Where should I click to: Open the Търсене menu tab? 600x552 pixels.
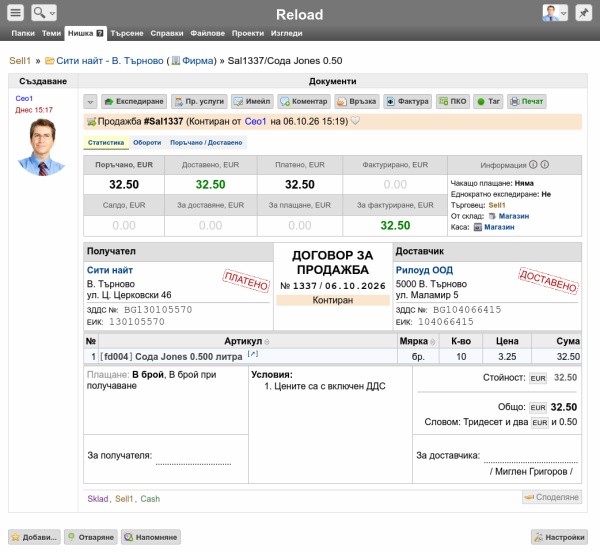[x=127, y=33]
